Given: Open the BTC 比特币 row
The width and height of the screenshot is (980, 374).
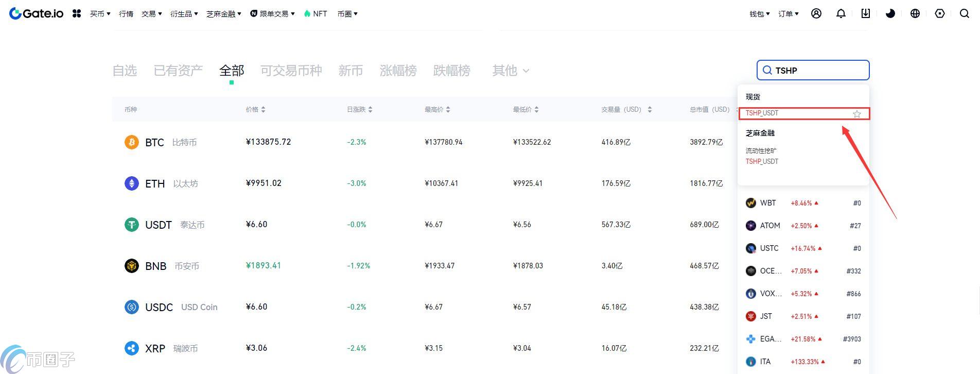Looking at the screenshot, I should pyautogui.click(x=154, y=142).
